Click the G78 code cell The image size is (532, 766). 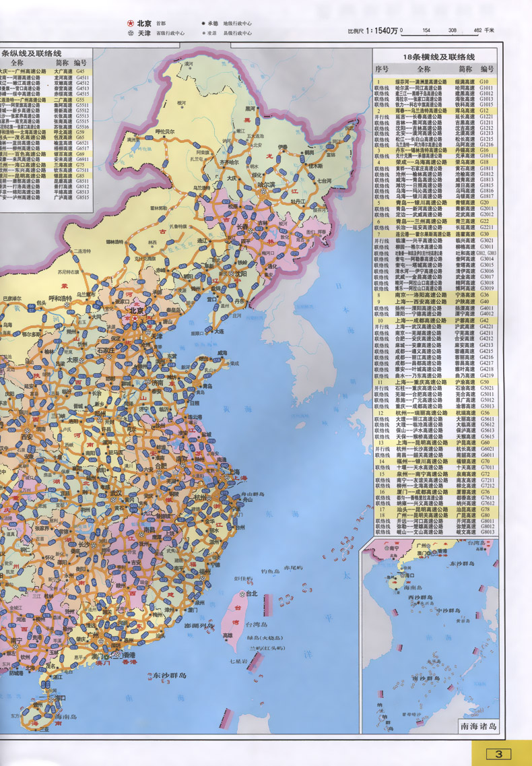coord(485,509)
